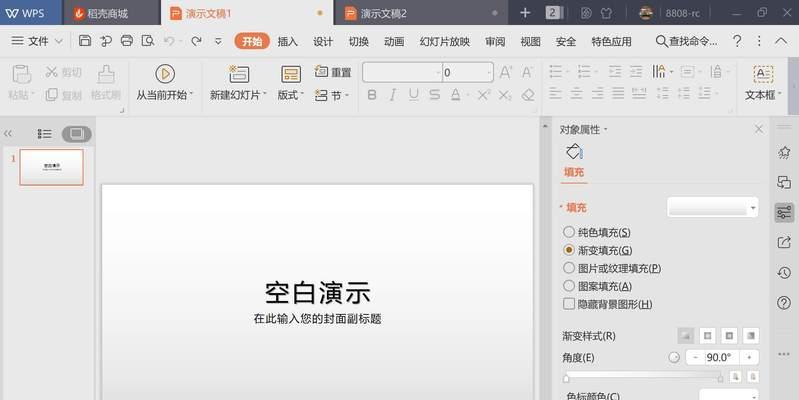Decrease gradient angle with minus button
This screenshot has height=400, width=799.
pyautogui.click(x=695, y=358)
